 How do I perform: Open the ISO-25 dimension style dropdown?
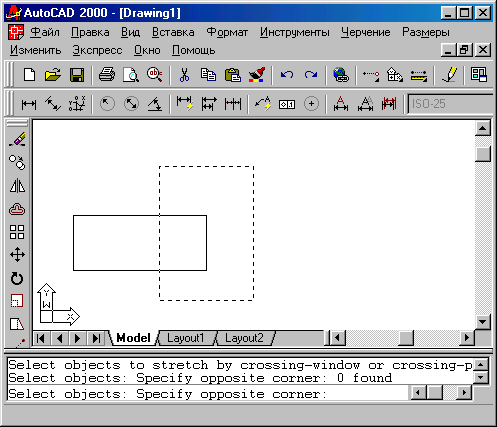(450, 104)
